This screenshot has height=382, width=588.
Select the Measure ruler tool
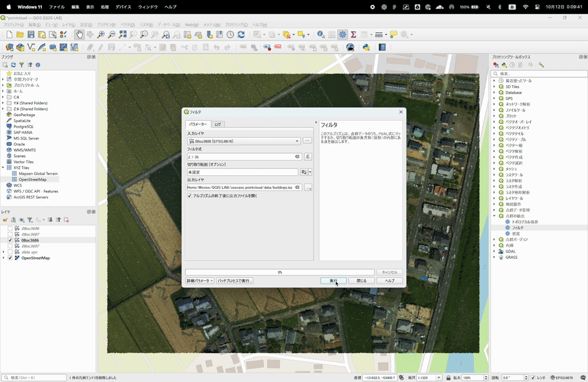click(379, 35)
